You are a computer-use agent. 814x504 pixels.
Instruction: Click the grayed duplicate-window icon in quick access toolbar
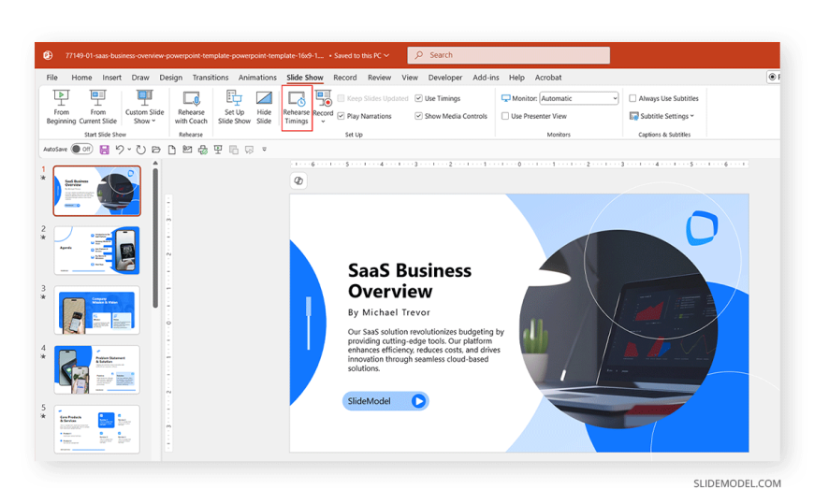click(x=234, y=150)
